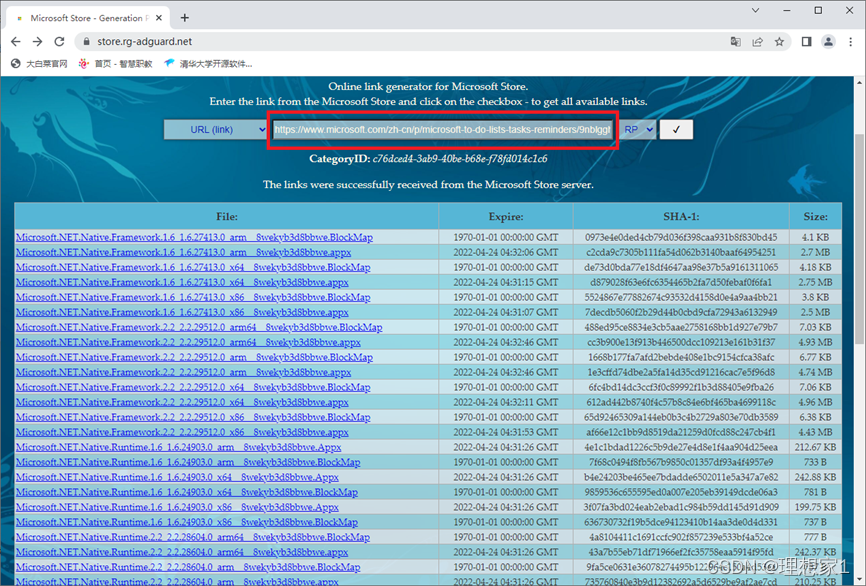Download Framework.2.2 2.2.29512.0 arm BlockMap file
The width and height of the screenshot is (866, 586).
194,357
